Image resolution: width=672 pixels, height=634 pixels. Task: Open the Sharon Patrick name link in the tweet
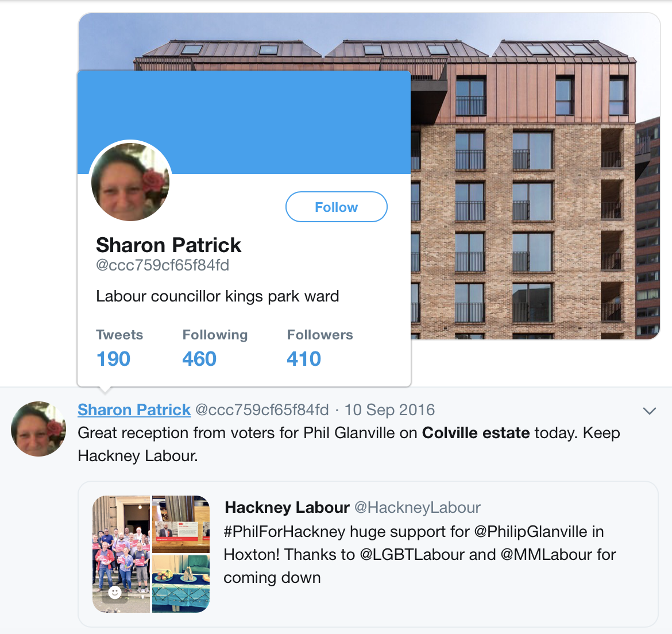[x=134, y=410]
